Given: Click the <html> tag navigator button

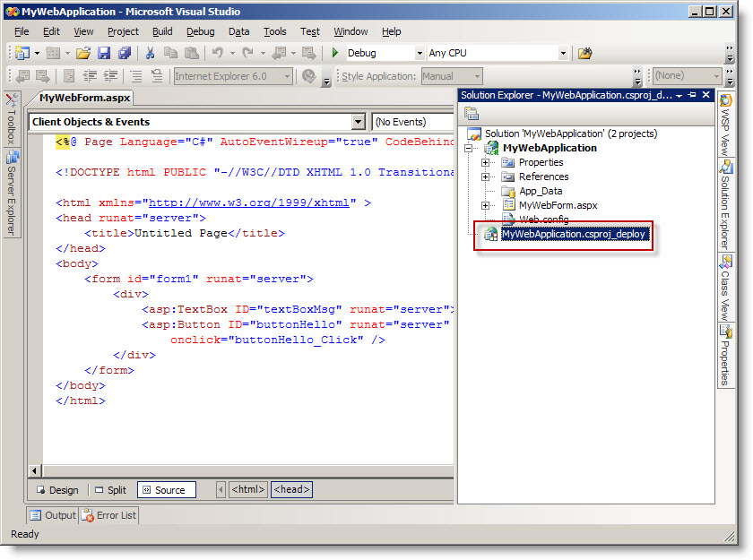Looking at the screenshot, I should [x=247, y=490].
